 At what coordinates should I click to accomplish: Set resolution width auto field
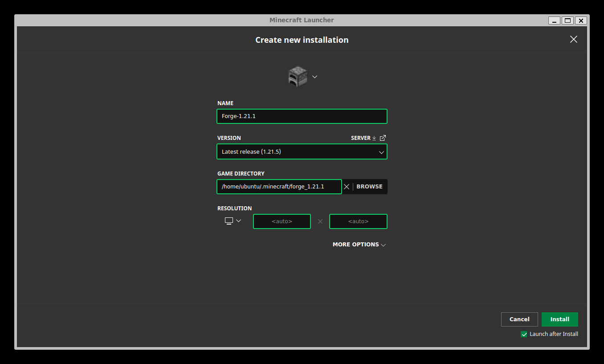282,221
